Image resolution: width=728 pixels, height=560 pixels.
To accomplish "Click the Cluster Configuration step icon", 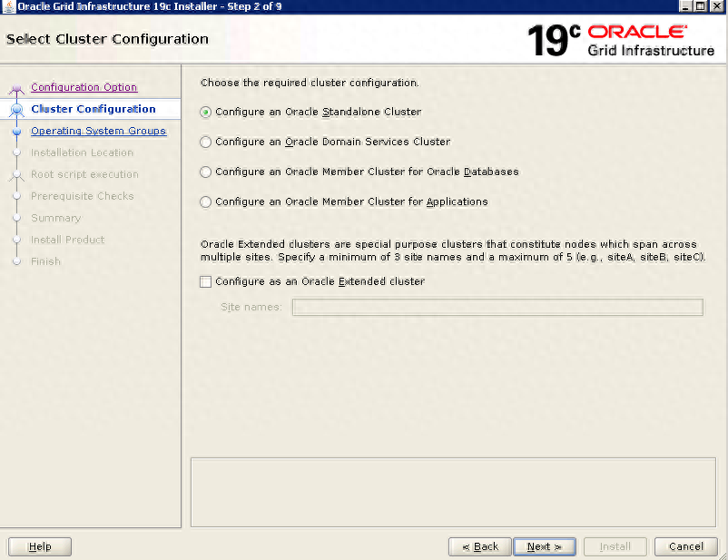I will pyautogui.click(x=17, y=109).
